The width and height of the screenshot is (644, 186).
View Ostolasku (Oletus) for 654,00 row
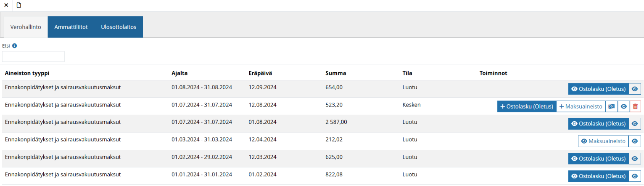click(598, 89)
